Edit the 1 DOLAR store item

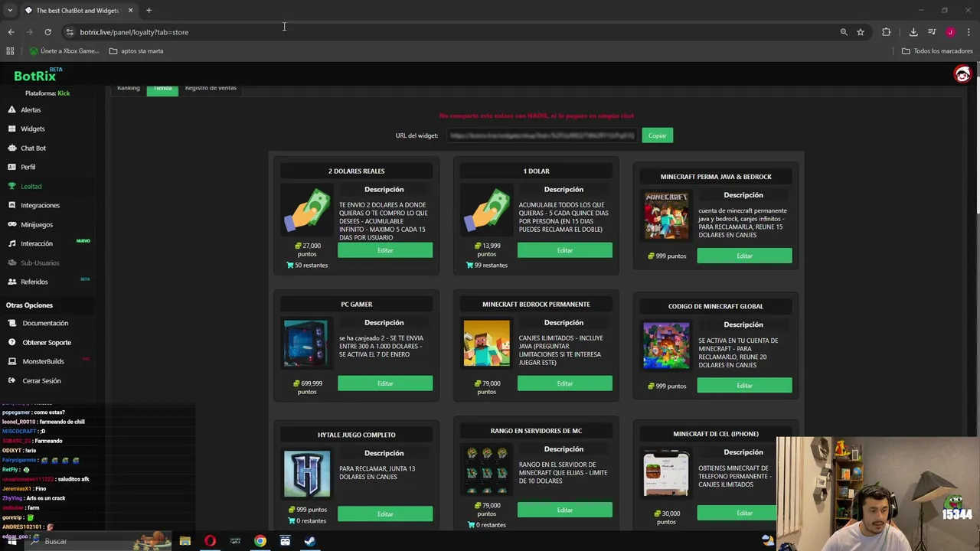click(x=565, y=250)
